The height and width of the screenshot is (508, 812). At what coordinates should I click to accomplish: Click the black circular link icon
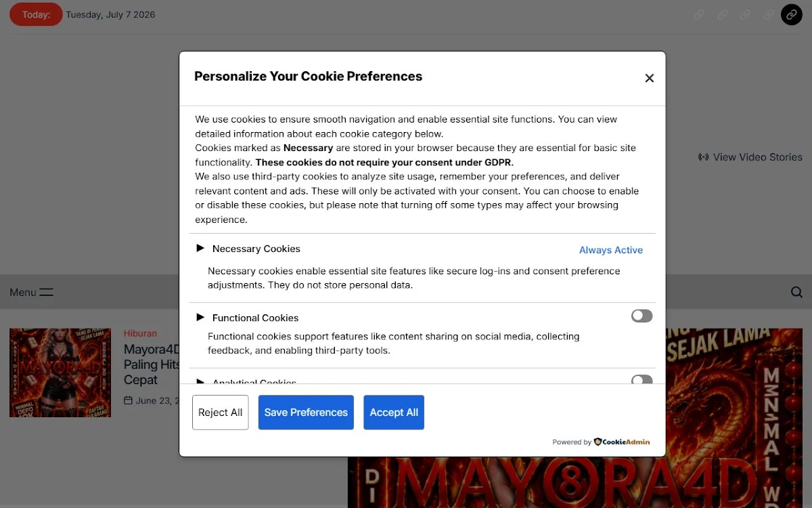pyautogui.click(x=791, y=14)
